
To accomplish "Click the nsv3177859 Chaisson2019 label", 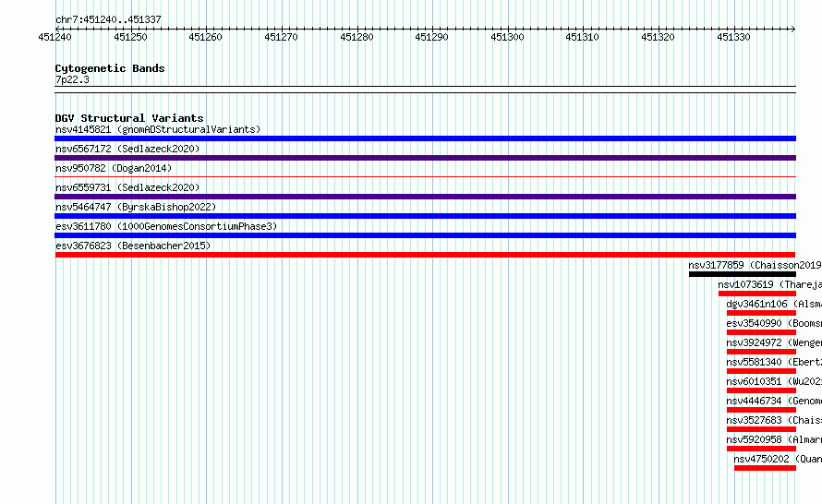I will click(755, 265).
